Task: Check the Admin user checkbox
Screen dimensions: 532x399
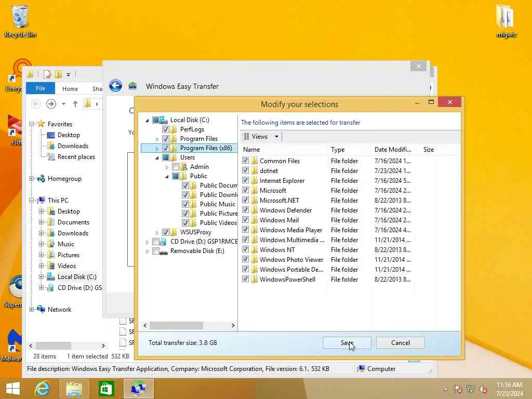Action: click(176, 167)
